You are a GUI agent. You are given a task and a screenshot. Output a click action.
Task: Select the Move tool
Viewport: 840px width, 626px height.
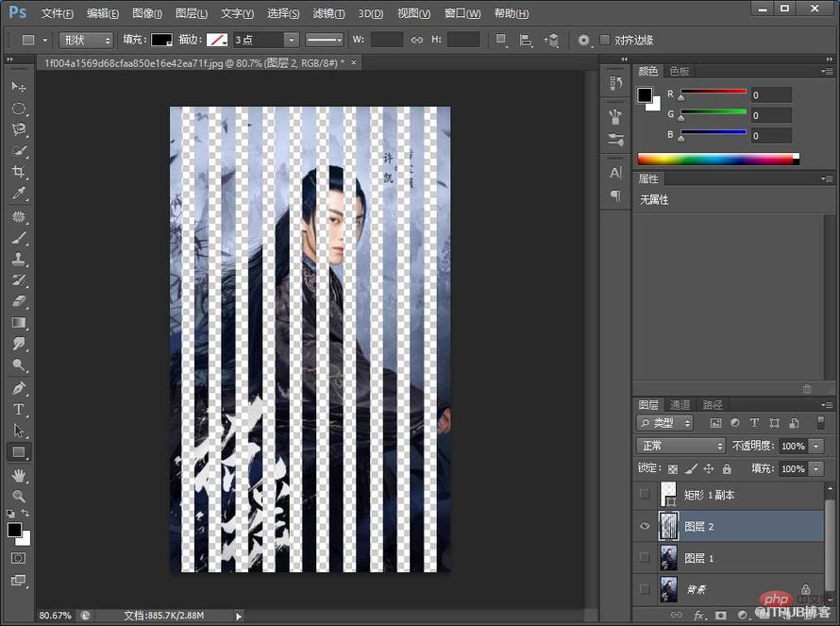pos(19,86)
